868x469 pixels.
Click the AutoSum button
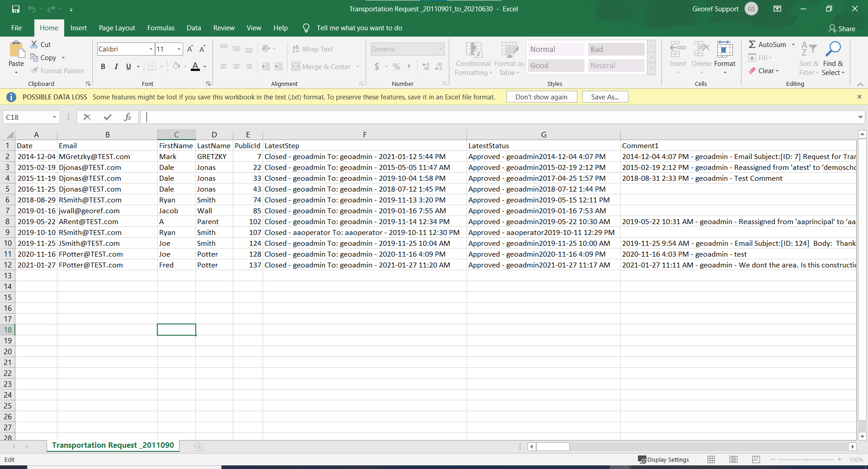point(769,44)
